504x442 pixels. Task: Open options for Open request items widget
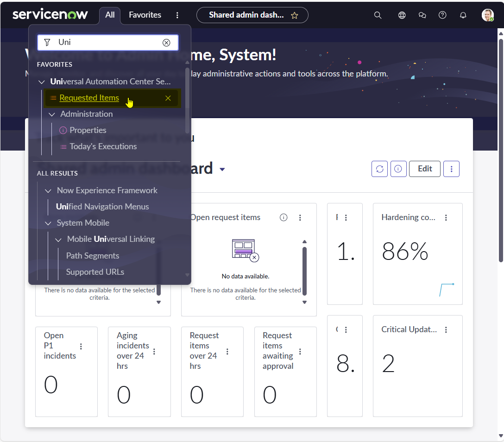pos(300,218)
